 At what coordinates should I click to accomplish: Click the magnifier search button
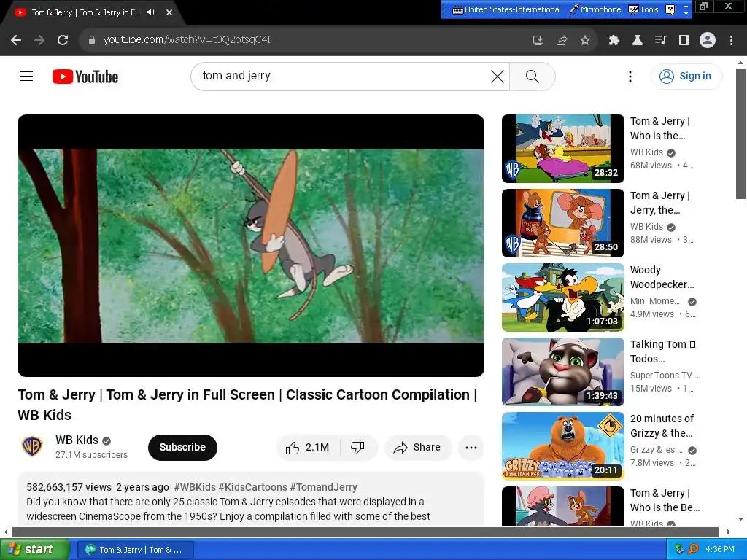[x=532, y=76]
